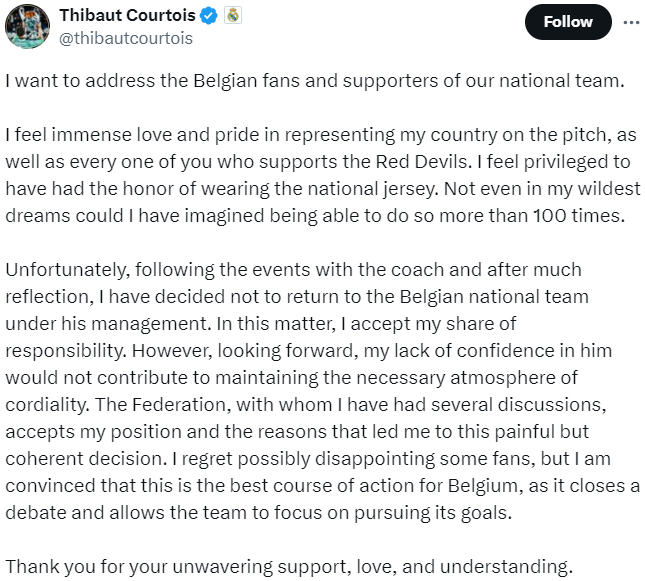
Task: Click the first paragraph addressing Belgian fans
Action: (315, 81)
